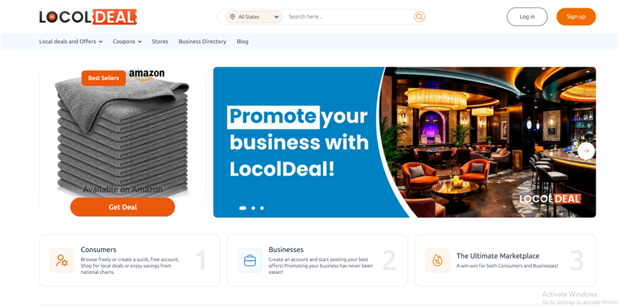Click the LocolDeal logo in header

(x=88, y=17)
